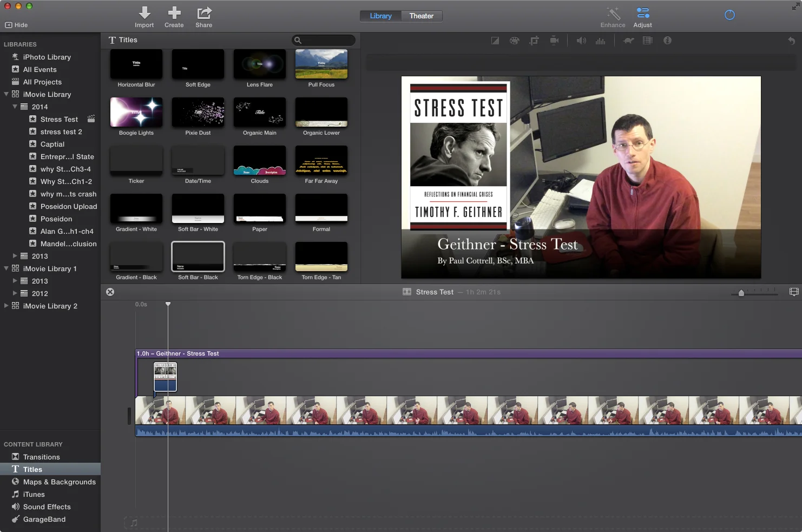Close the timeline project with X
Screen dimensions: 802x532
(110, 292)
